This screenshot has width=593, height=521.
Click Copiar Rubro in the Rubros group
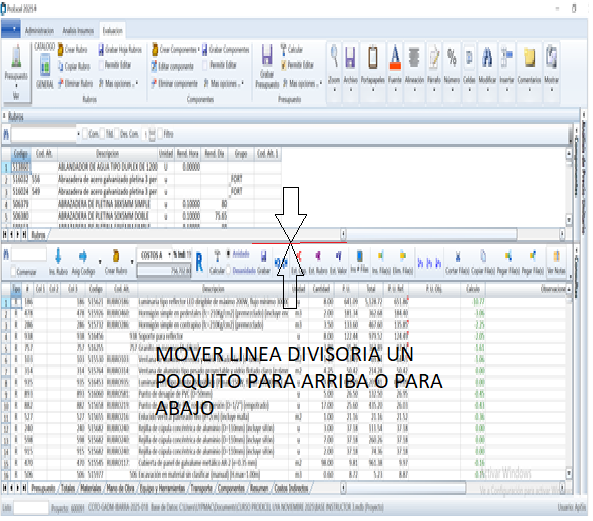point(74,66)
